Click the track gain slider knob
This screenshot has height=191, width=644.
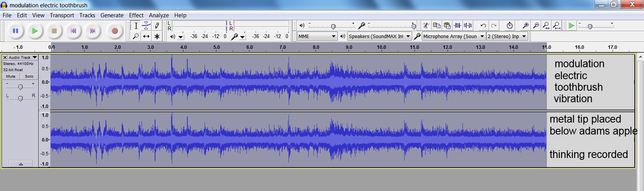tap(20, 87)
